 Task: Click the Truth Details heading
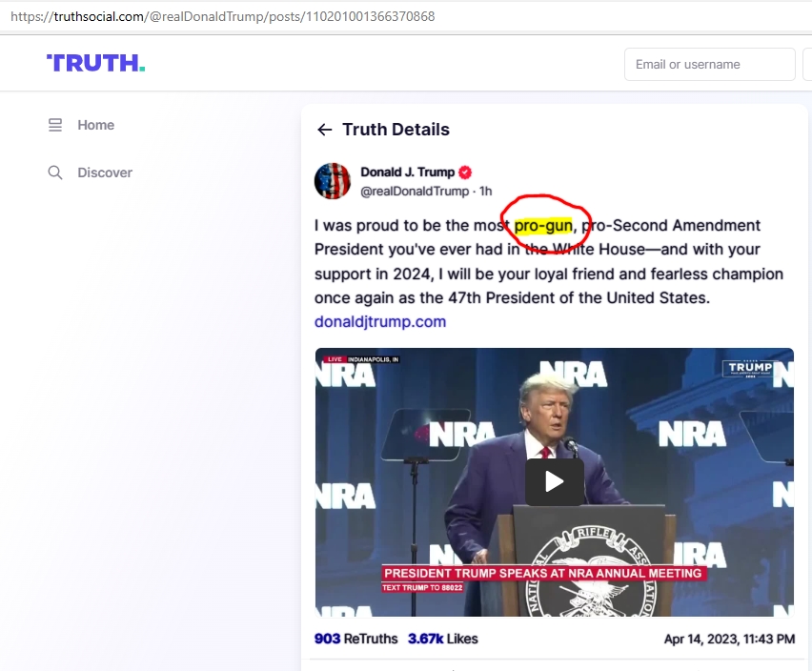coord(396,130)
